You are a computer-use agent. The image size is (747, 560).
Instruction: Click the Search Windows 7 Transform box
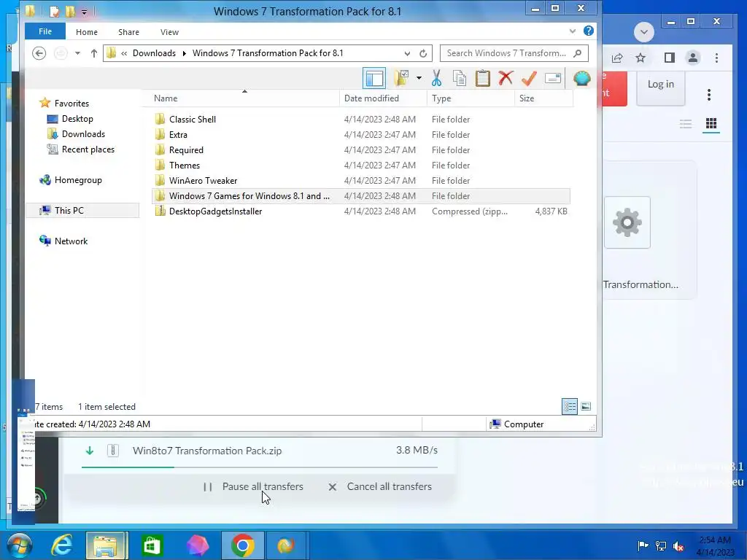[506, 53]
